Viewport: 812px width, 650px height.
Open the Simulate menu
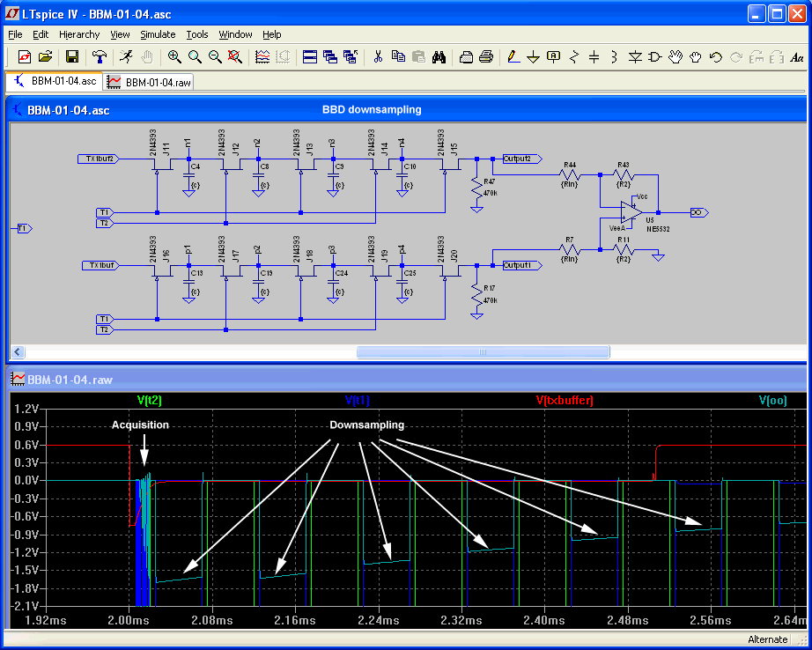pyautogui.click(x=158, y=34)
